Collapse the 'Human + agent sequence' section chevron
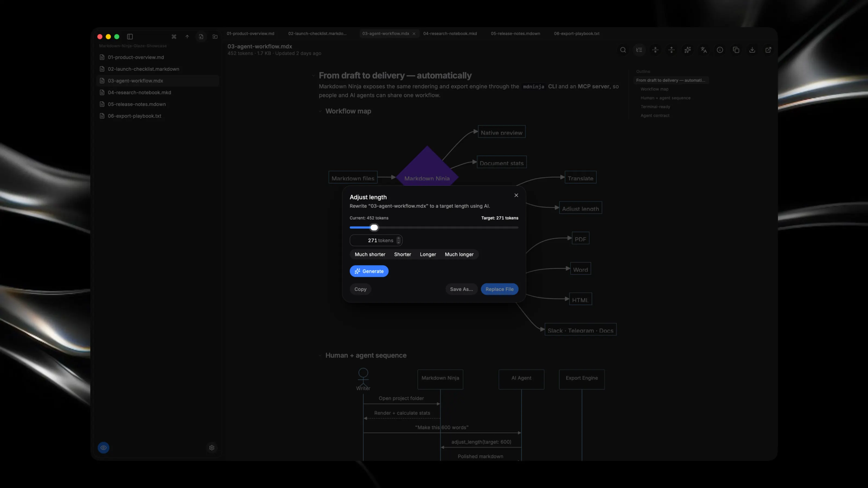Image resolution: width=868 pixels, height=488 pixels. [x=320, y=355]
